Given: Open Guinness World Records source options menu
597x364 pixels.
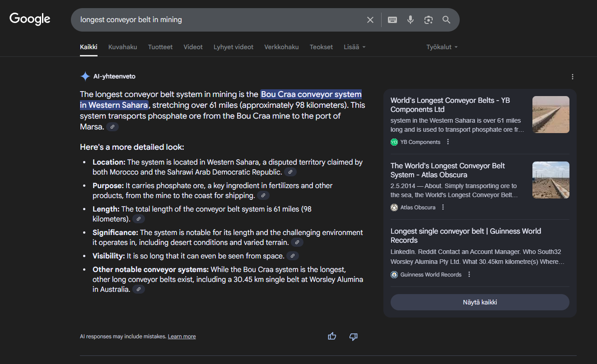Looking at the screenshot, I should pyautogui.click(x=469, y=274).
